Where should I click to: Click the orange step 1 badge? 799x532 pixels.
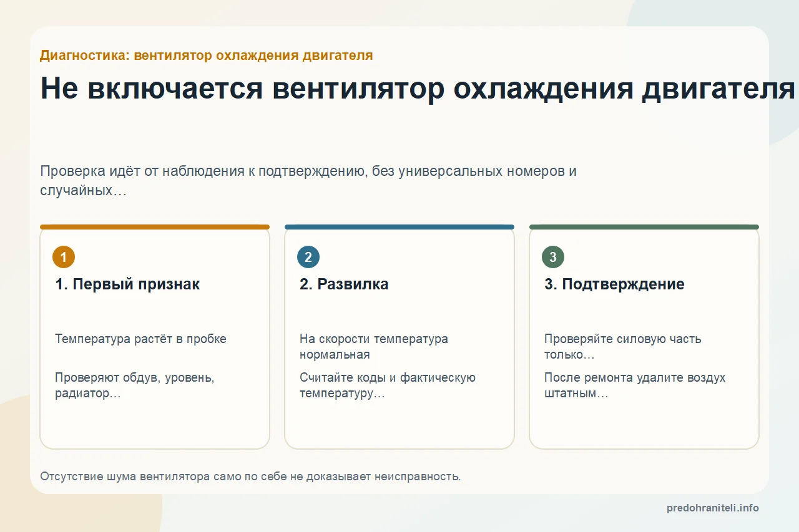coord(64,257)
